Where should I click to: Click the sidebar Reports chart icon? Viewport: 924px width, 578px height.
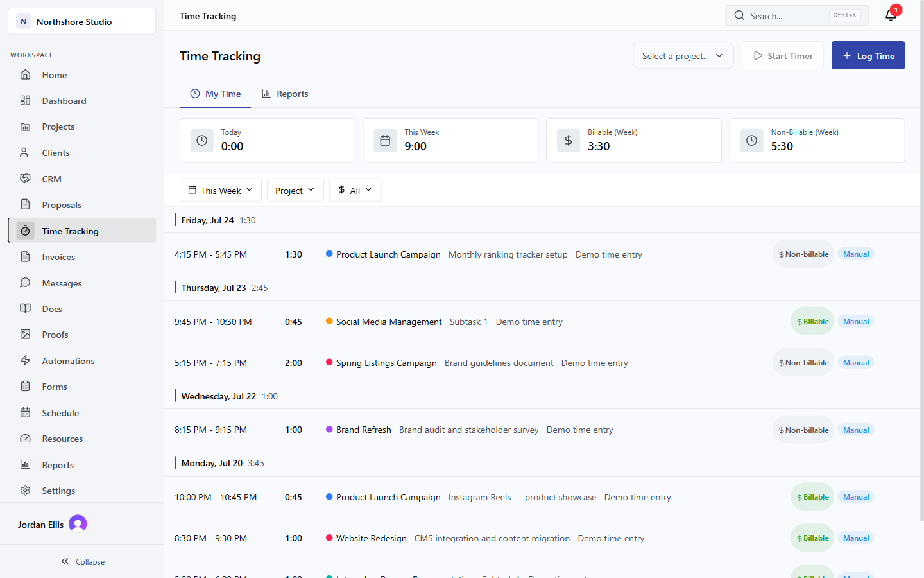[x=25, y=465]
